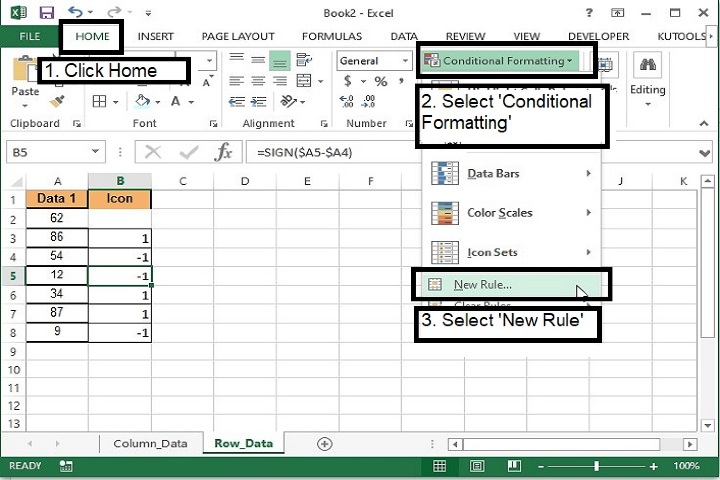
Task: Click the macro recording status bar icon
Action: click(66, 466)
